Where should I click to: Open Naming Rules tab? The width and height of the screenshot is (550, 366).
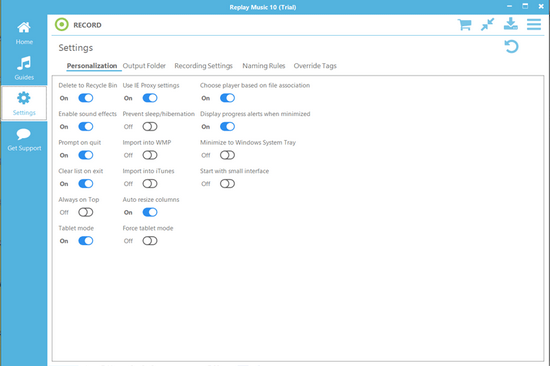[264, 66]
